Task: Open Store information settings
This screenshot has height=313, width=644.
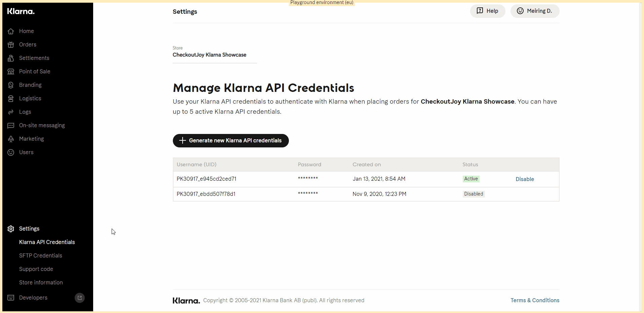Action: click(41, 282)
